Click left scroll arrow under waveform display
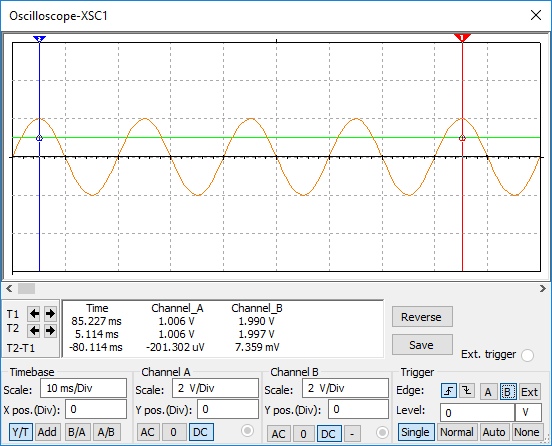Screen dimensions: 552x446 click(10, 289)
